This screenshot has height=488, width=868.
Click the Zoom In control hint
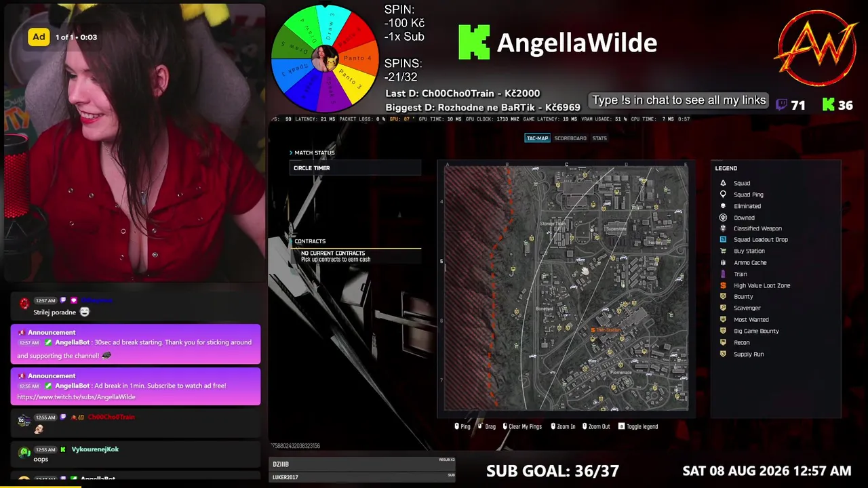[563, 426]
